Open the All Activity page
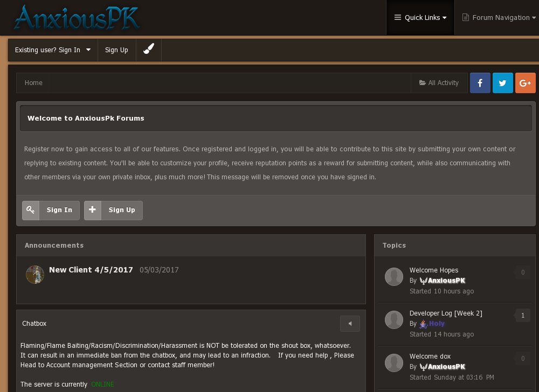Screen dimensions: 539x392 pos(439,83)
